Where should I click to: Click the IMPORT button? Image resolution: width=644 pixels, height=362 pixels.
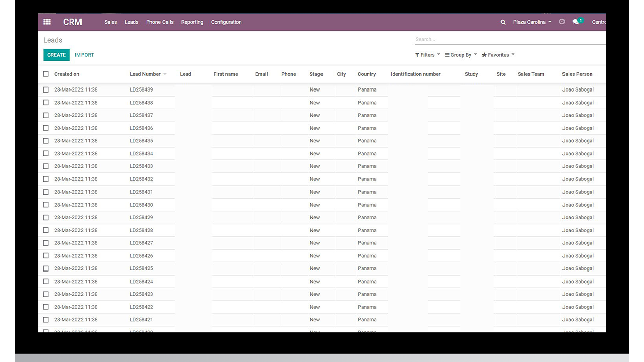[85, 55]
